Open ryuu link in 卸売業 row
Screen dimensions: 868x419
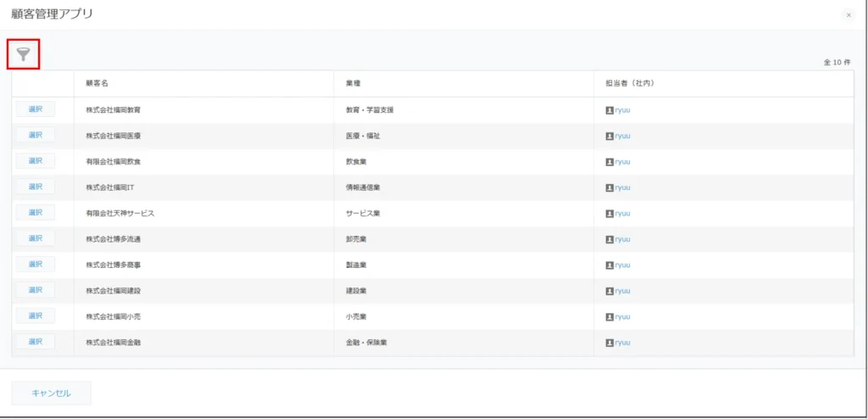(x=623, y=239)
